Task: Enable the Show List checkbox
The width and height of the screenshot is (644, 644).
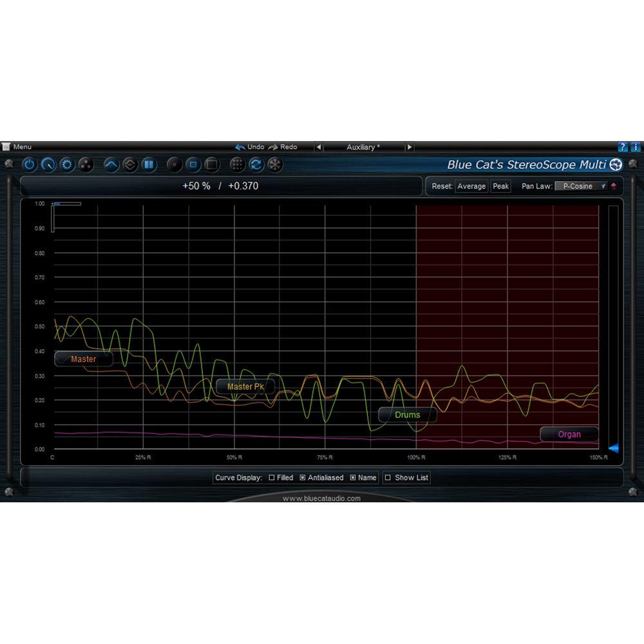Action: pyautogui.click(x=388, y=478)
